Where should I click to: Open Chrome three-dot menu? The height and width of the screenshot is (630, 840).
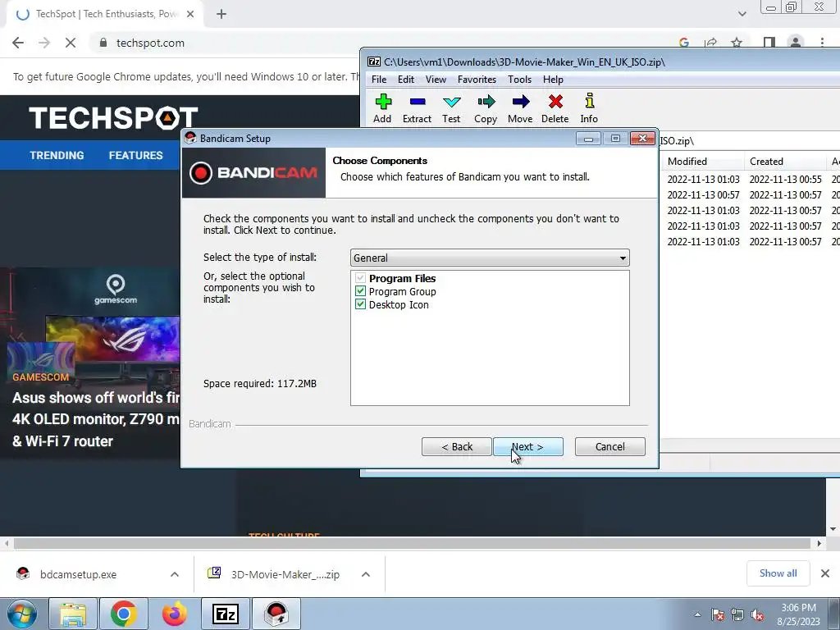pyautogui.click(x=822, y=43)
